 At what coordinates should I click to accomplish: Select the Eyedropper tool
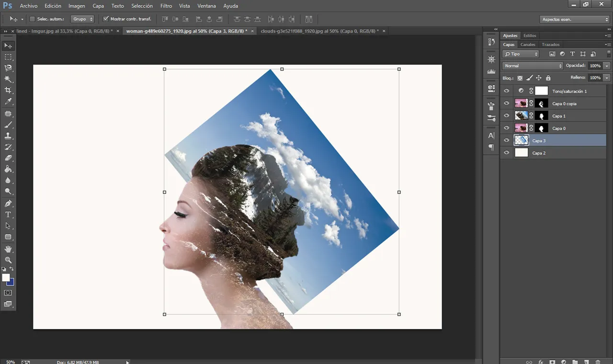[8, 102]
